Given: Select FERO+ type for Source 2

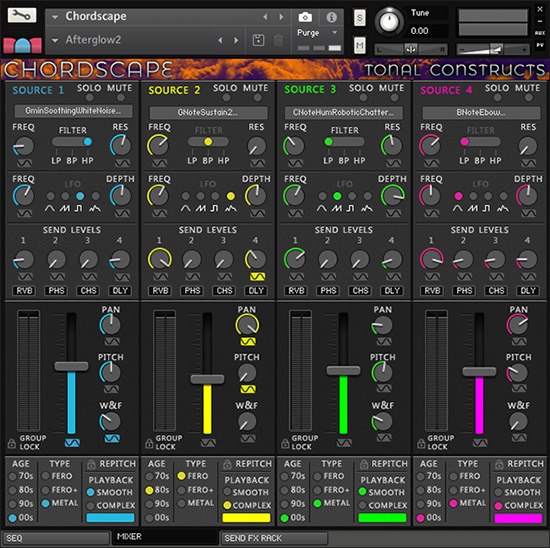Looking at the screenshot, I should 181,490.
